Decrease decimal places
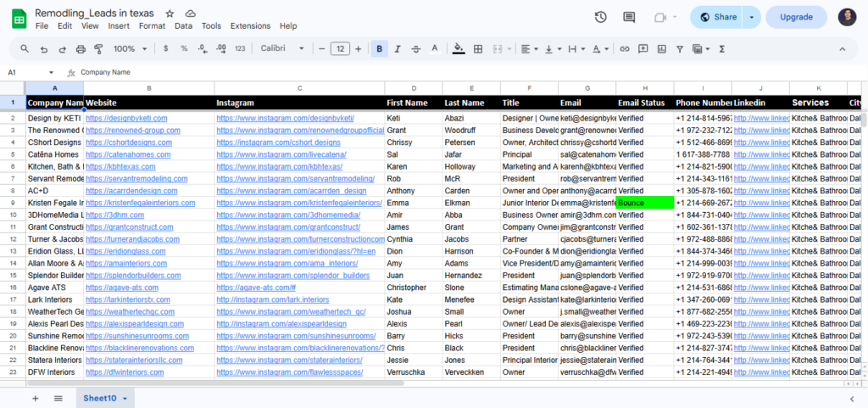The height and width of the screenshot is (408, 868). pos(202,48)
